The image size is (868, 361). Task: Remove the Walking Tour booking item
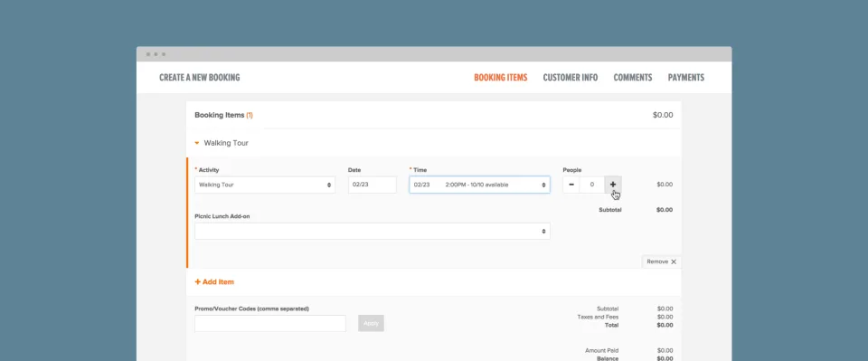coord(662,261)
